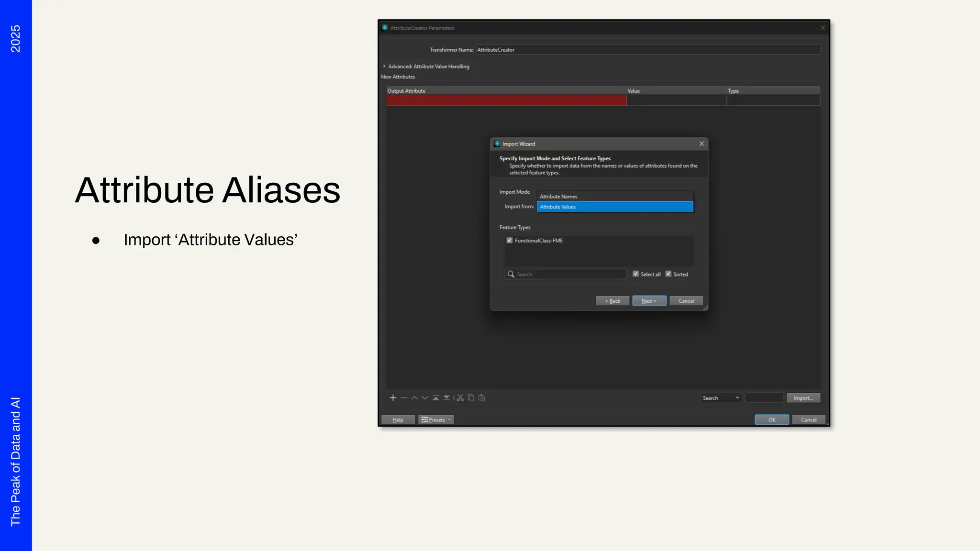Add a new attribute row with plus icon
This screenshot has width=980, height=551.
point(393,398)
